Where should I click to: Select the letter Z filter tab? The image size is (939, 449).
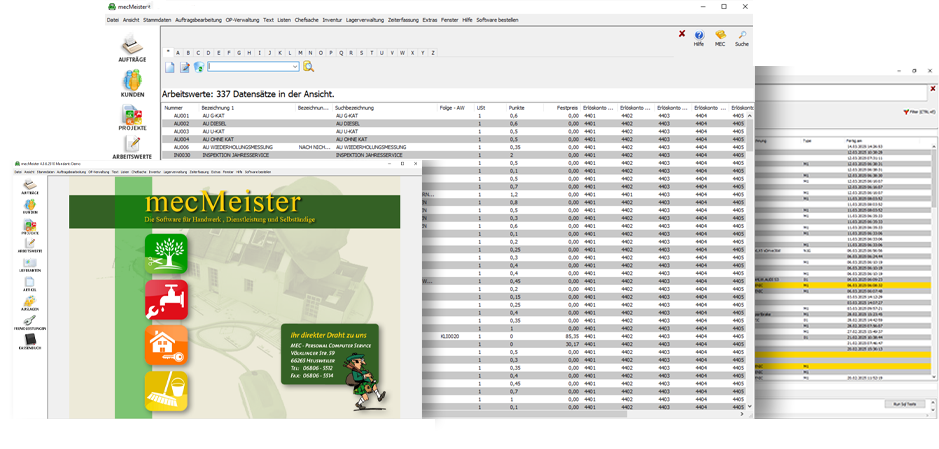pyautogui.click(x=433, y=53)
